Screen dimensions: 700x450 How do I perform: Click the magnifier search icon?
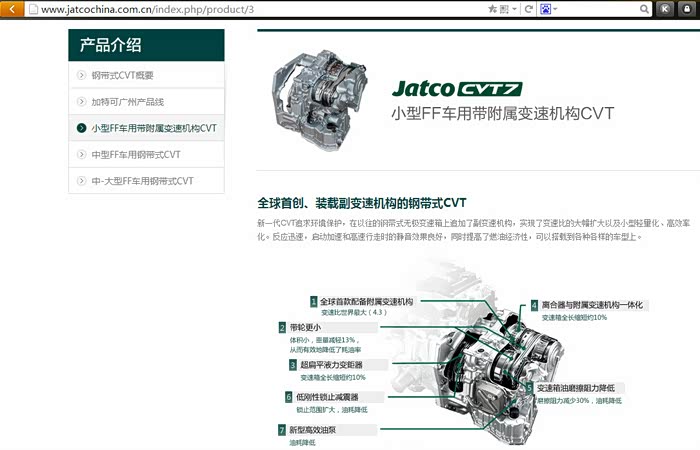click(644, 9)
